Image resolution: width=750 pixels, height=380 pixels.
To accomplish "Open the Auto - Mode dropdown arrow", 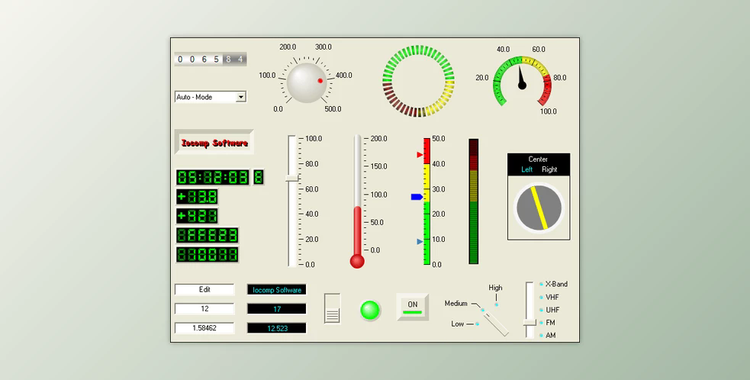I will [x=241, y=97].
